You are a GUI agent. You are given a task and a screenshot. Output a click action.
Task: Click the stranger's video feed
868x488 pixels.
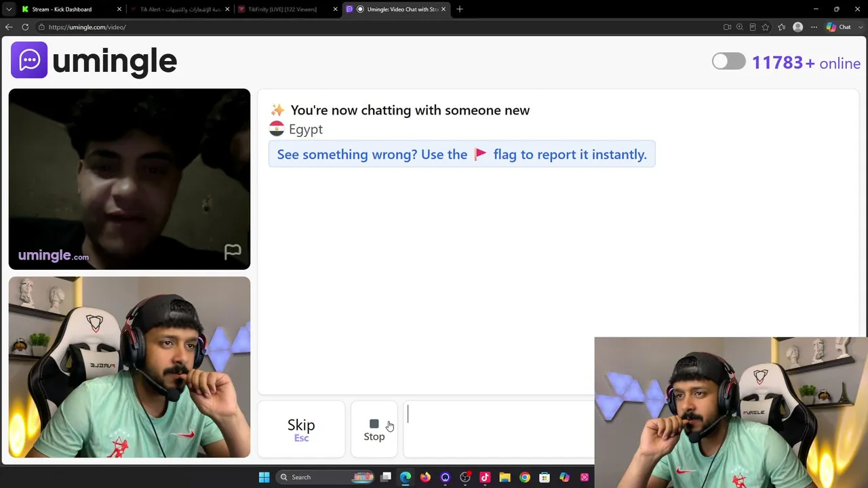point(130,179)
